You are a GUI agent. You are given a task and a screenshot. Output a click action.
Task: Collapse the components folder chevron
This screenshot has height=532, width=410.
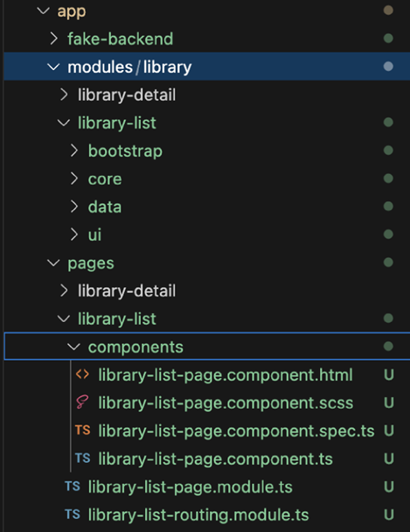(x=73, y=346)
